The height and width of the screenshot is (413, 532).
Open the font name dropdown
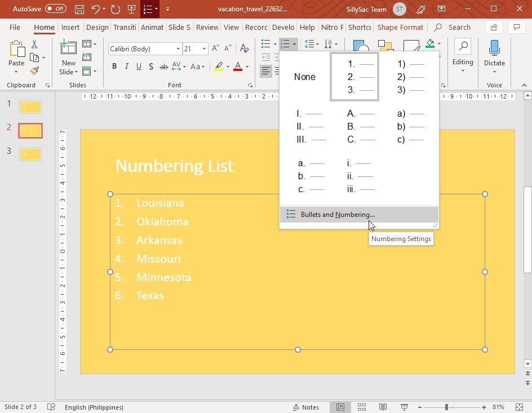(x=178, y=49)
